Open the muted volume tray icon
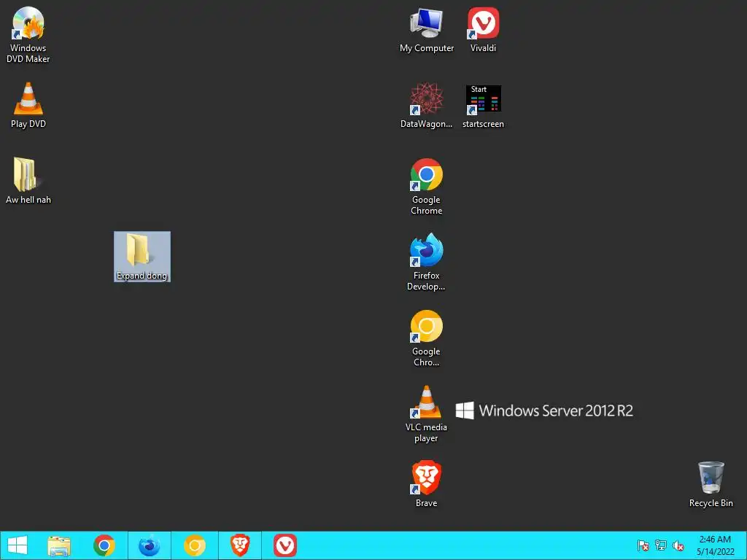Viewport: 747px width, 560px height. click(678, 545)
